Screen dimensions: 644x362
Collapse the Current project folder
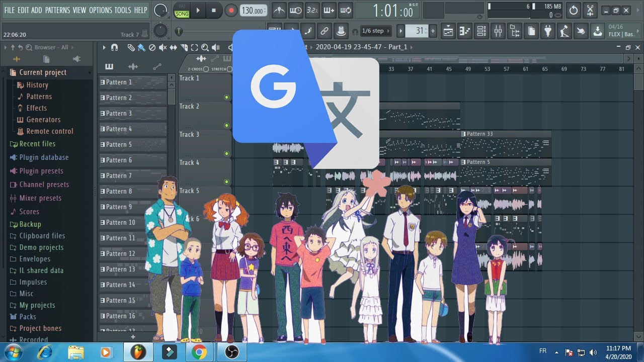click(42, 72)
